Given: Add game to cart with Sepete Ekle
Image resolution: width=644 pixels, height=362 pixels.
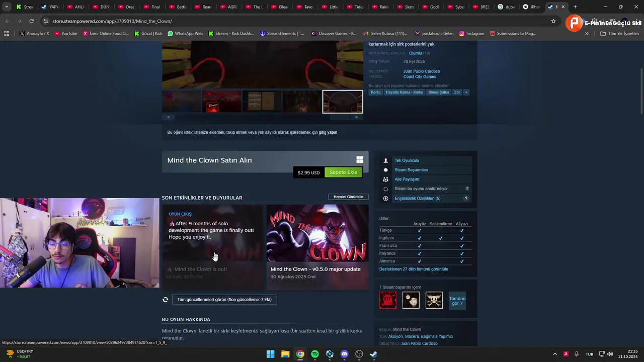Looking at the screenshot, I should click(343, 172).
